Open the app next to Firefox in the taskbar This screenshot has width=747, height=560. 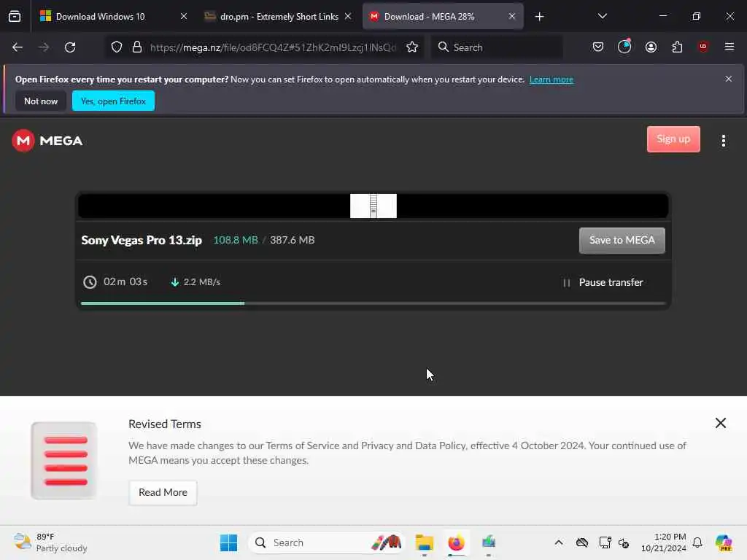click(x=489, y=542)
